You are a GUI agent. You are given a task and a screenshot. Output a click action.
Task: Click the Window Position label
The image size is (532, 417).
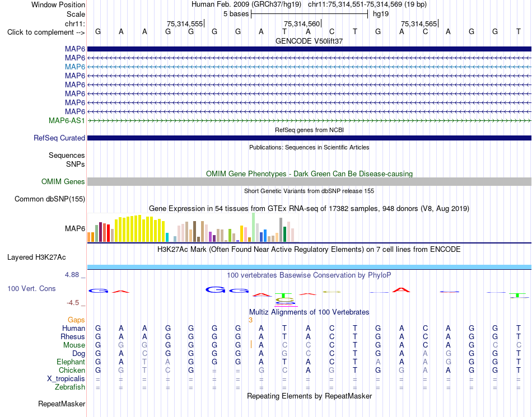coord(58,4)
